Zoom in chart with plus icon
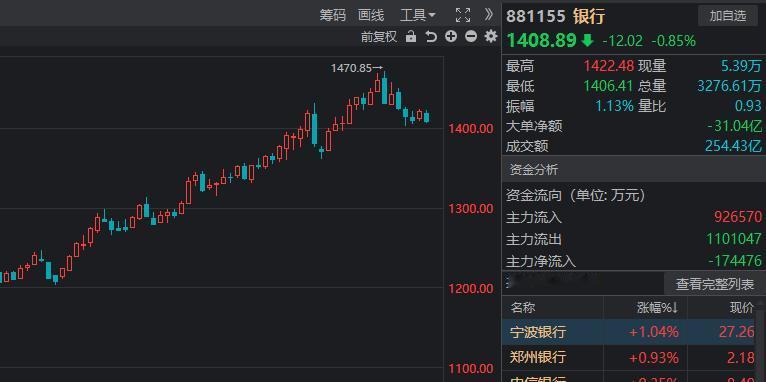766x382 pixels. point(451,36)
